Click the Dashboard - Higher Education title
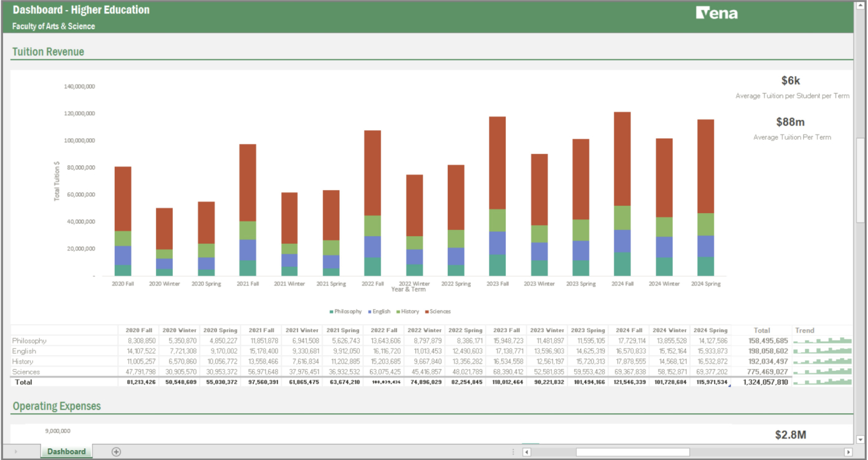Viewport: 868px width, 460px height. pyautogui.click(x=81, y=10)
